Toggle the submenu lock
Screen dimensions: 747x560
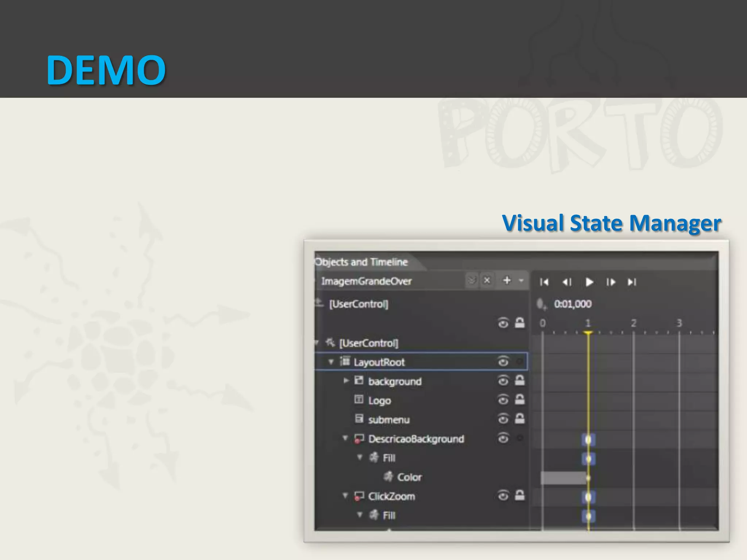(520, 419)
